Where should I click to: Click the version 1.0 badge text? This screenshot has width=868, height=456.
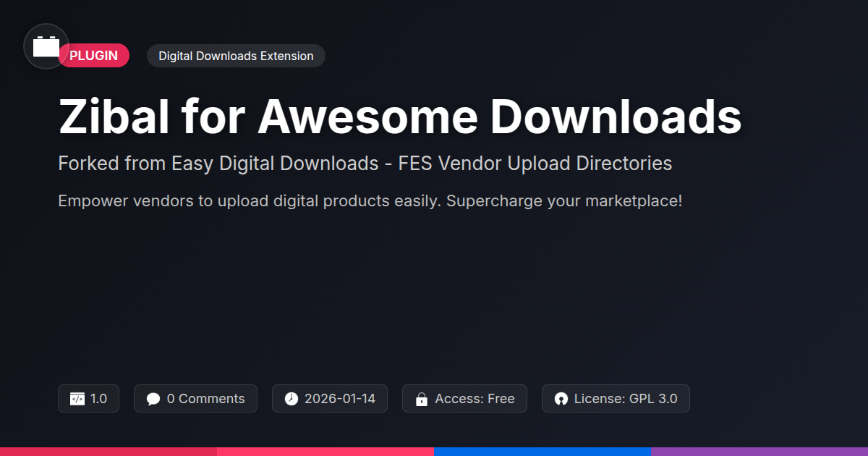point(99,399)
